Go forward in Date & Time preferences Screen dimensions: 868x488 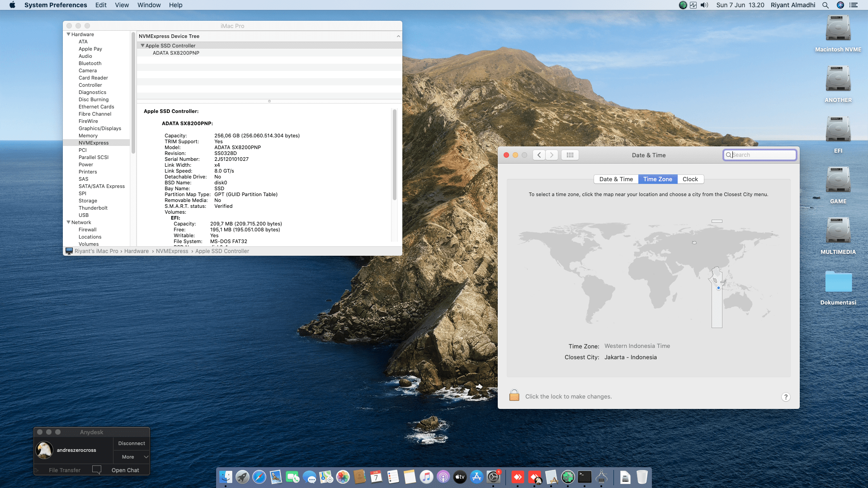coord(552,155)
